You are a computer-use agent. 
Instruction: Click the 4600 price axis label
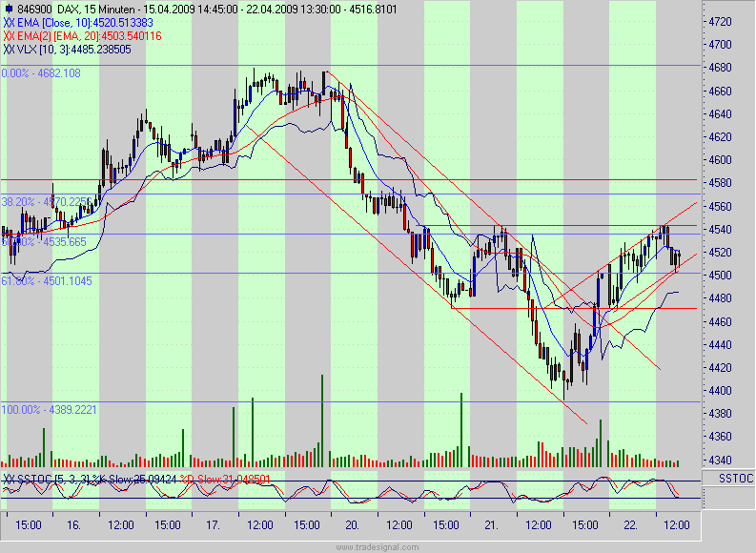coord(721,160)
